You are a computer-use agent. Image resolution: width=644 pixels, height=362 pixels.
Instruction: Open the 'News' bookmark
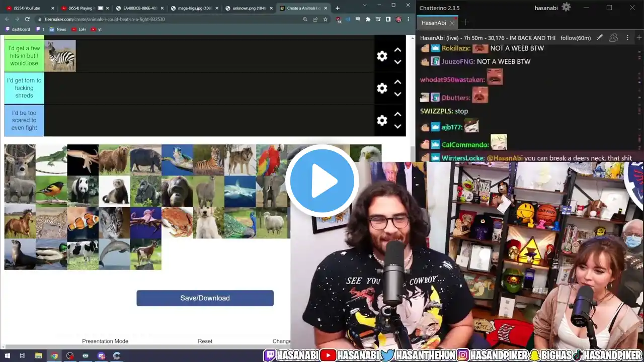[58, 29]
